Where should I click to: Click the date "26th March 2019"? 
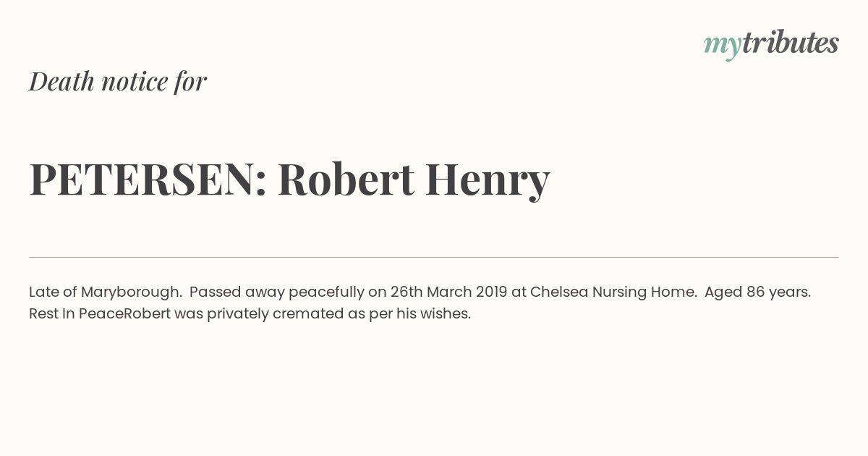click(x=448, y=292)
